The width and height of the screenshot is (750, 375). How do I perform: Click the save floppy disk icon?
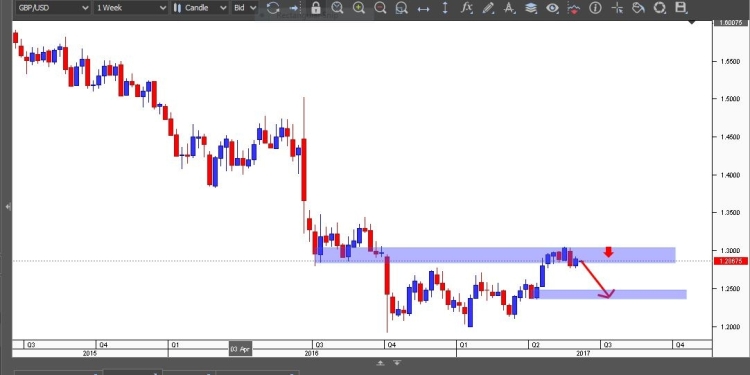pyautogui.click(x=681, y=7)
